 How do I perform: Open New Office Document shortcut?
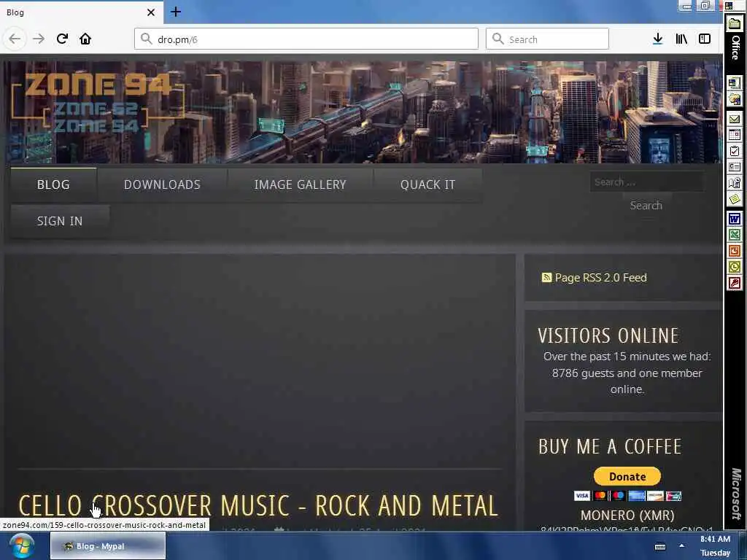coord(735,83)
